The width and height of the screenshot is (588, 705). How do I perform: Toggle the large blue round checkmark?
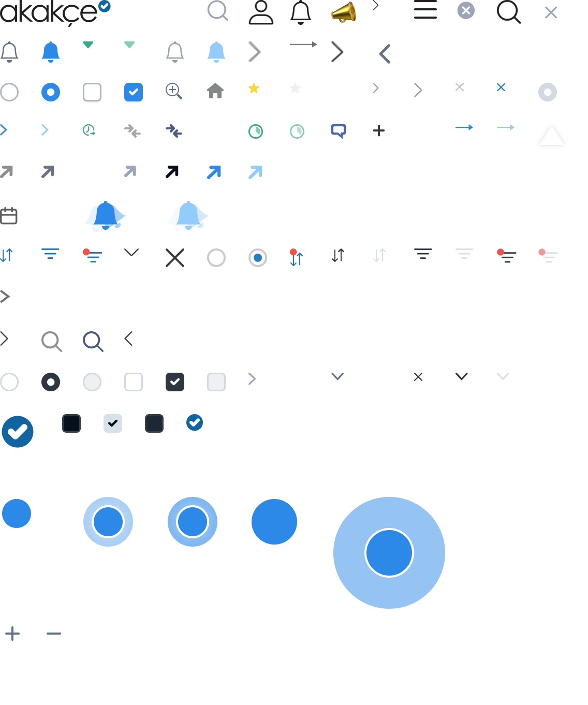pos(18,432)
